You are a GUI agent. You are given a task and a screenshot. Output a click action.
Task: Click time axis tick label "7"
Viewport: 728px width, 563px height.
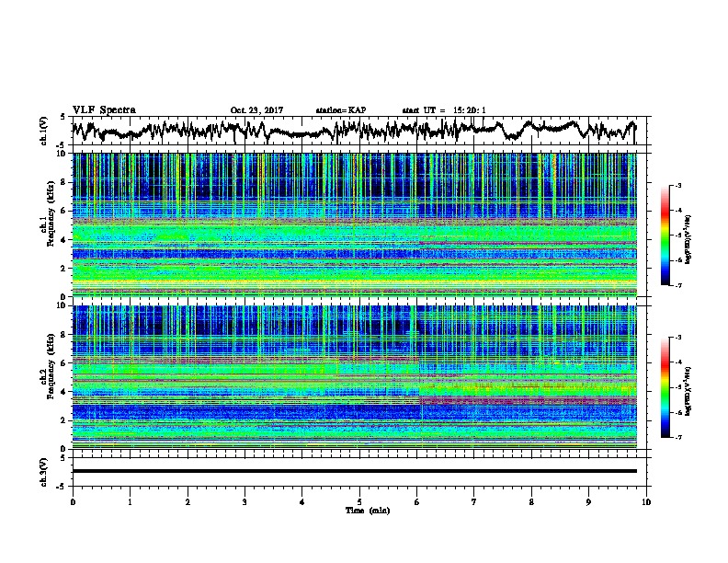point(474,502)
